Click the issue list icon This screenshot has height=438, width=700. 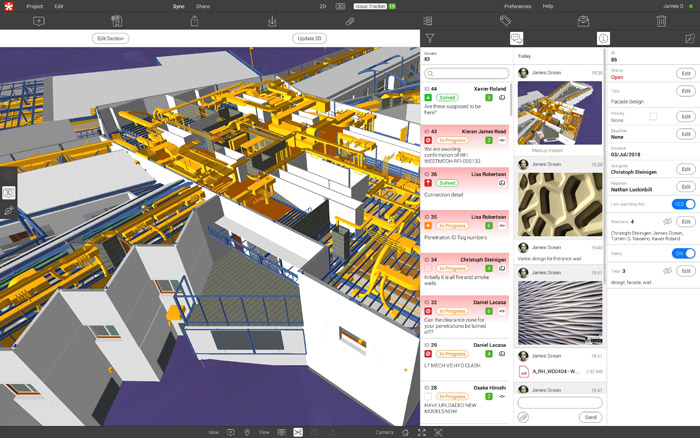pyautogui.click(x=428, y=21)
